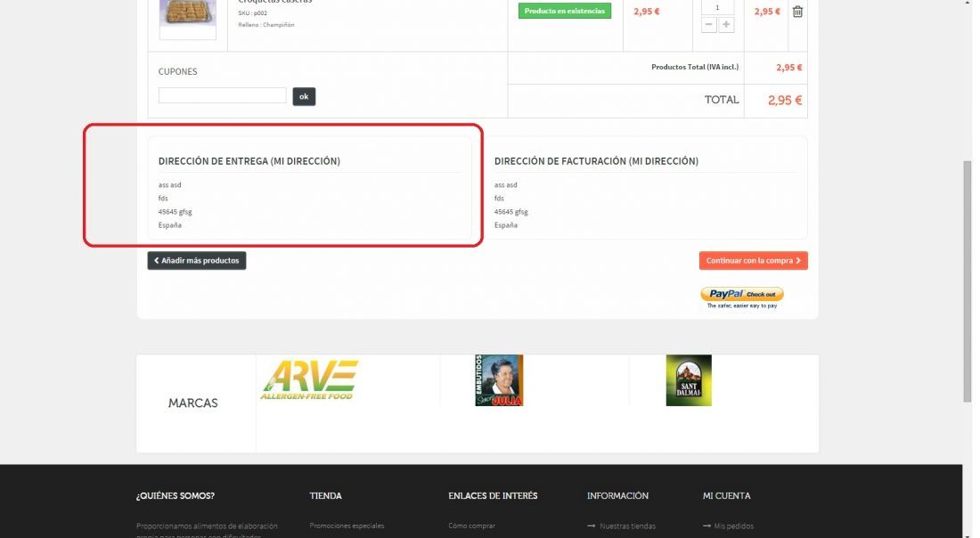Click 'SKU : p002' product text
Viewport: 980px width, 538px height.
(x=252, y=13)
